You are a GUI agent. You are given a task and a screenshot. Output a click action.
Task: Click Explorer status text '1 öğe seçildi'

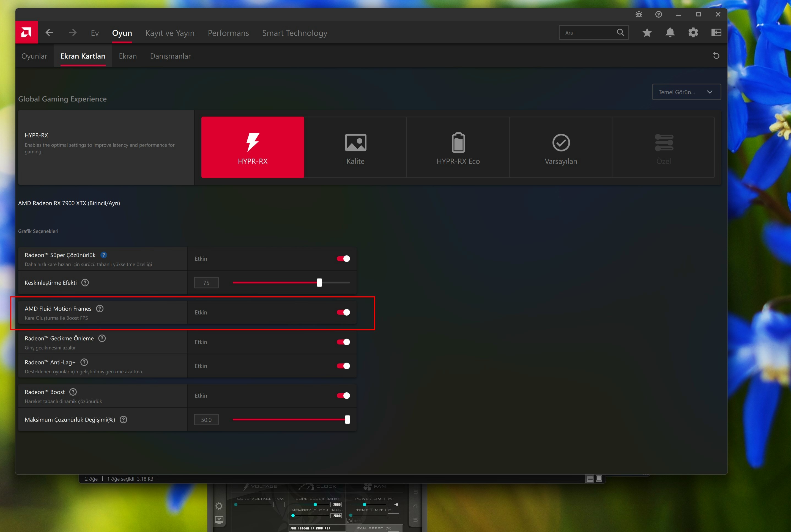coord(121,479)
